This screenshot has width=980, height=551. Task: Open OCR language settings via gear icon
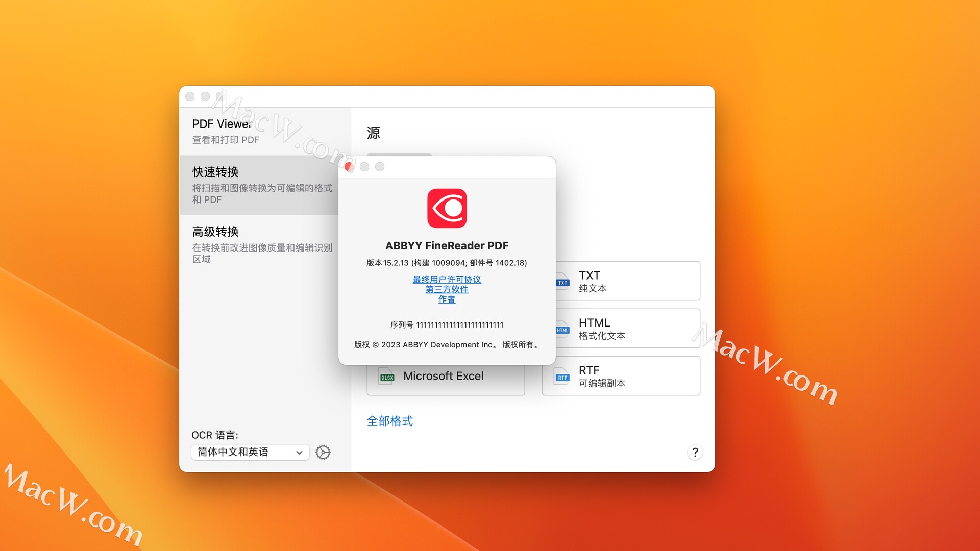[324, 452]
